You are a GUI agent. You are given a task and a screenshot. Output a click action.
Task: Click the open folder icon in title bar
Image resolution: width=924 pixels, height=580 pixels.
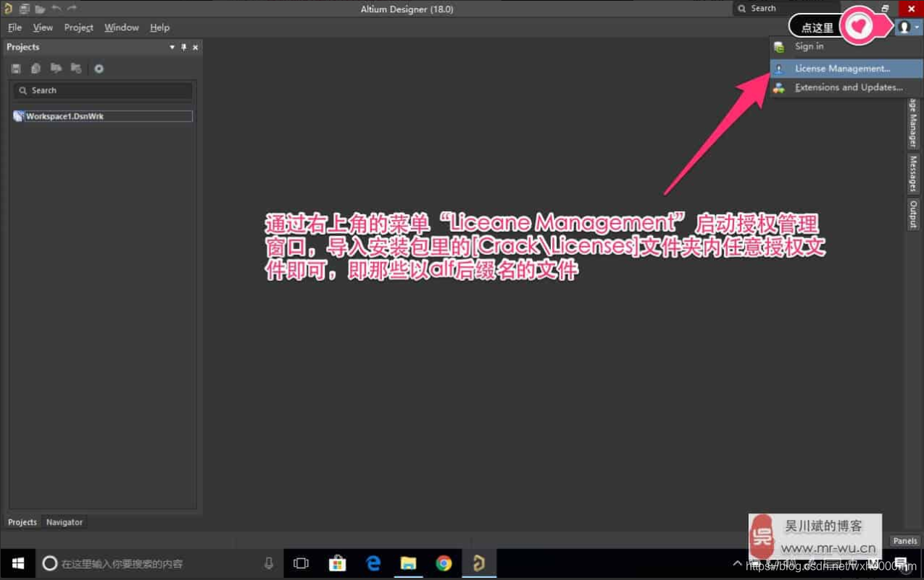click(x=40, y=9)
